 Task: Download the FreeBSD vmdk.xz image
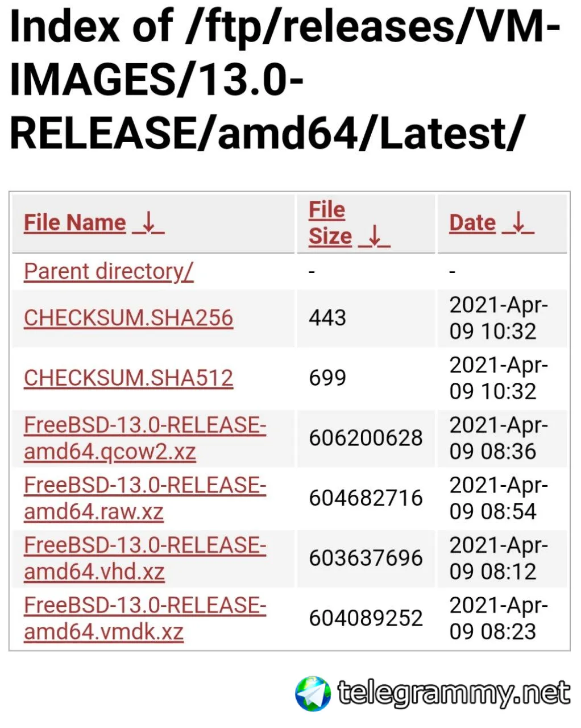144,619
